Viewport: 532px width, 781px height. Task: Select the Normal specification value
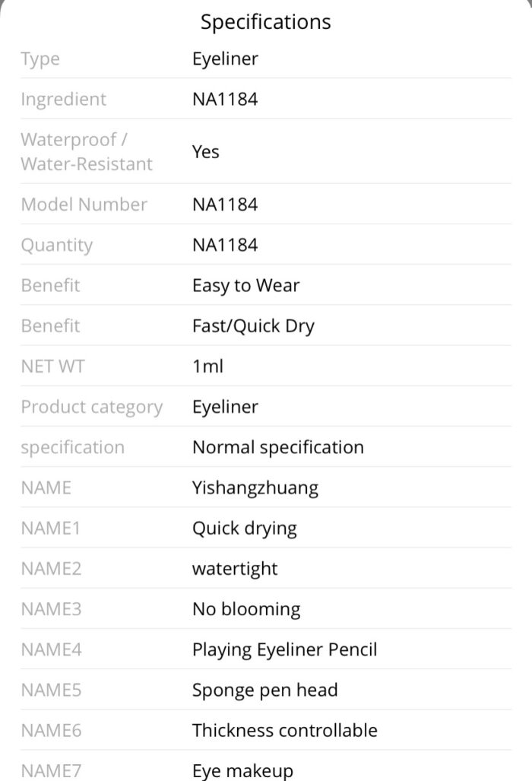click(x=277, y=447)
